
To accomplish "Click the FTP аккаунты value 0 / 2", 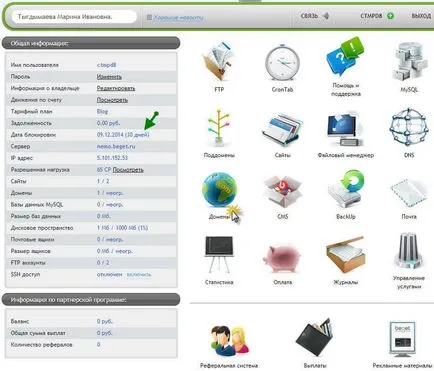I will [x=103, y=263].
